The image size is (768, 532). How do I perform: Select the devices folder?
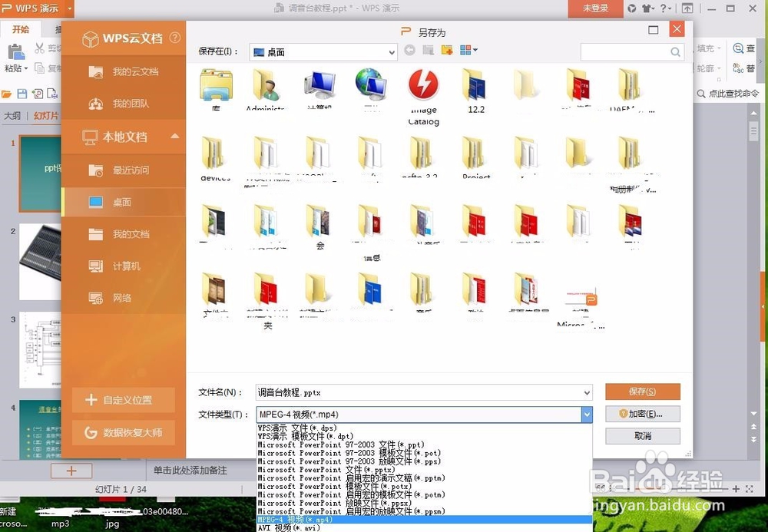216,159
